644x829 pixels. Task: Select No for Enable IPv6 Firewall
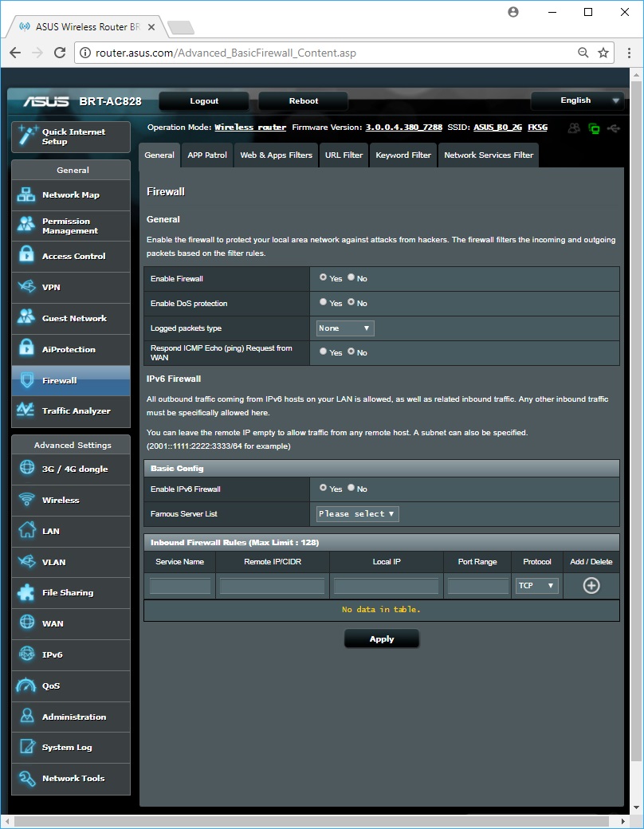pos(351,489)
